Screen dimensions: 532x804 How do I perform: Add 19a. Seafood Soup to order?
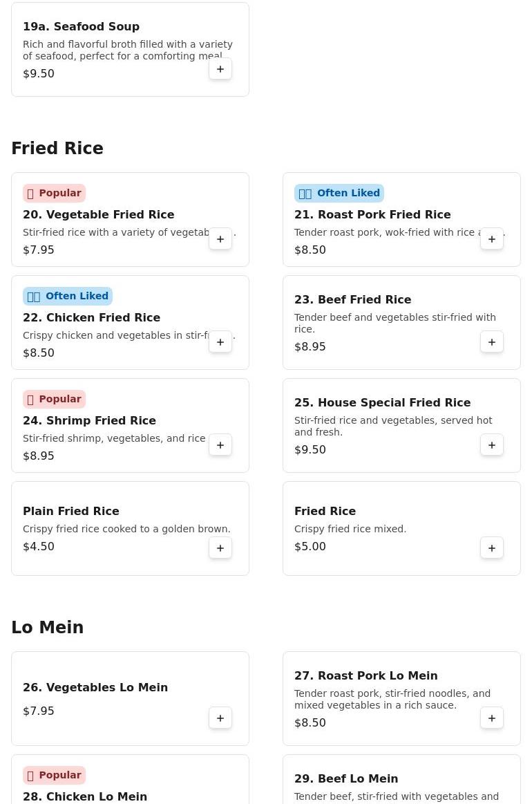pos(220,69)
